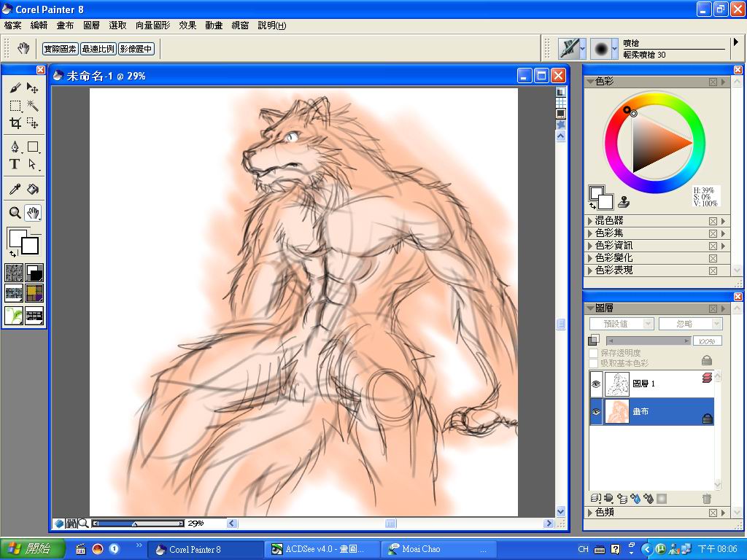Select the Paint Bucket tool
The height and width of the screenshot is (560, 747).
[x=33, y=190]
